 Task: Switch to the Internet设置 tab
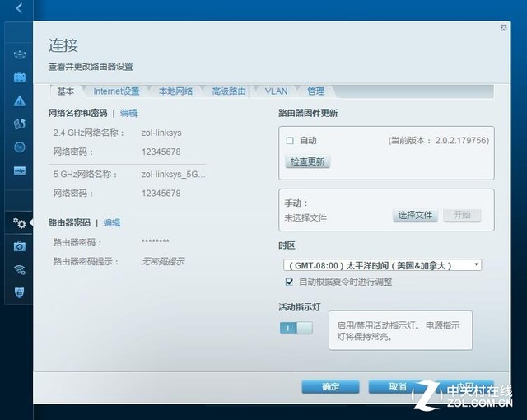116,91
